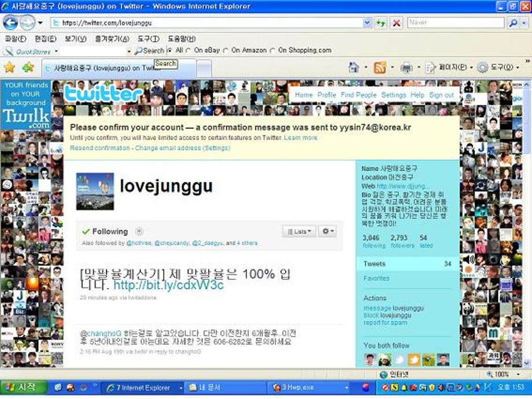Select the On eBay radio option

tap(189, 50)
